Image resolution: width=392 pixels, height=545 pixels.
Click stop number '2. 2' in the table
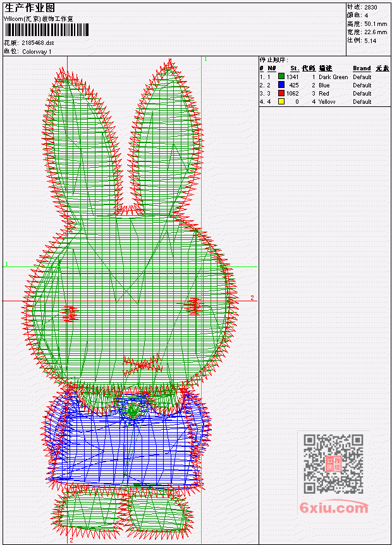pyautogui.click(x=265, y=85)
